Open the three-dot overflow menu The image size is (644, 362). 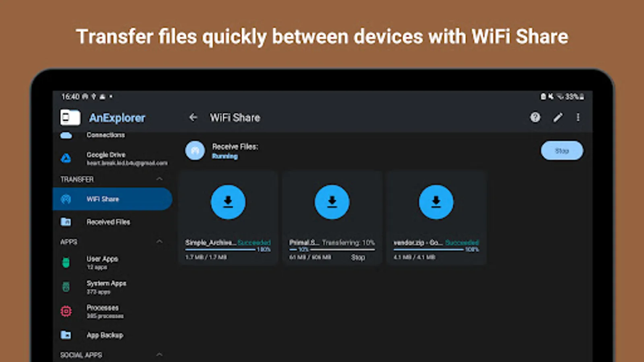coord(578,117)
